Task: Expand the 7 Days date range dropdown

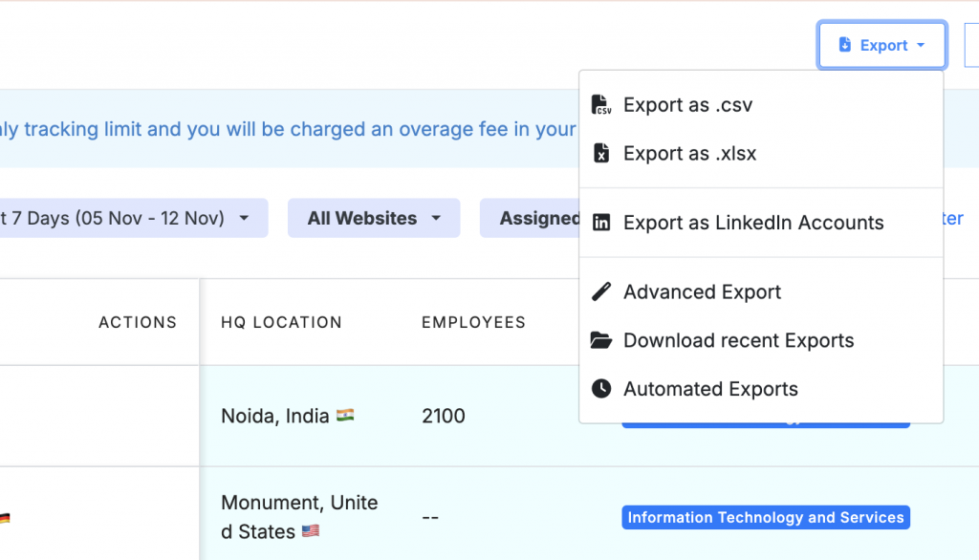Action: pyautogui.click(x=134, y=218)
